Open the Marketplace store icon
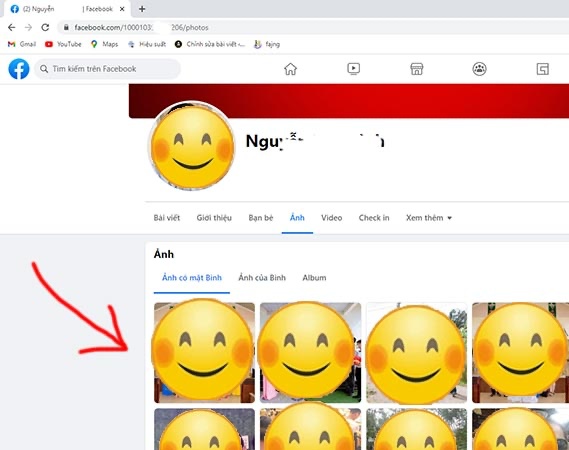Viewport: 569px width, 450px height. pyautogui.click(x=417, y=69)
